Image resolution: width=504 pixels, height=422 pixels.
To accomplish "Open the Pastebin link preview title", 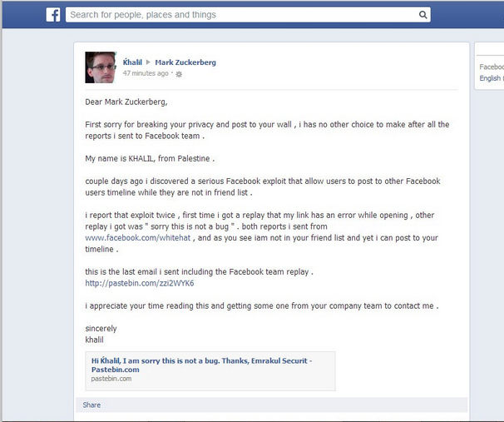I will coord(201,365).
